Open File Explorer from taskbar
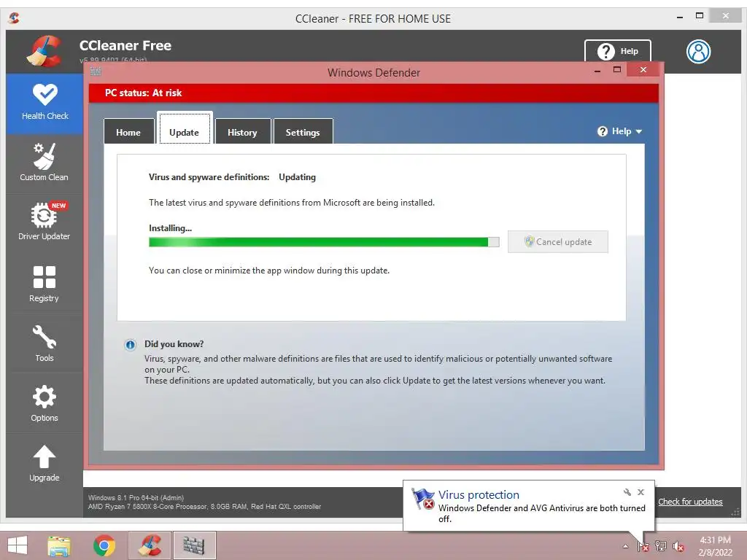The width and height of the screenshot is (747, 560). click(59, 545)
